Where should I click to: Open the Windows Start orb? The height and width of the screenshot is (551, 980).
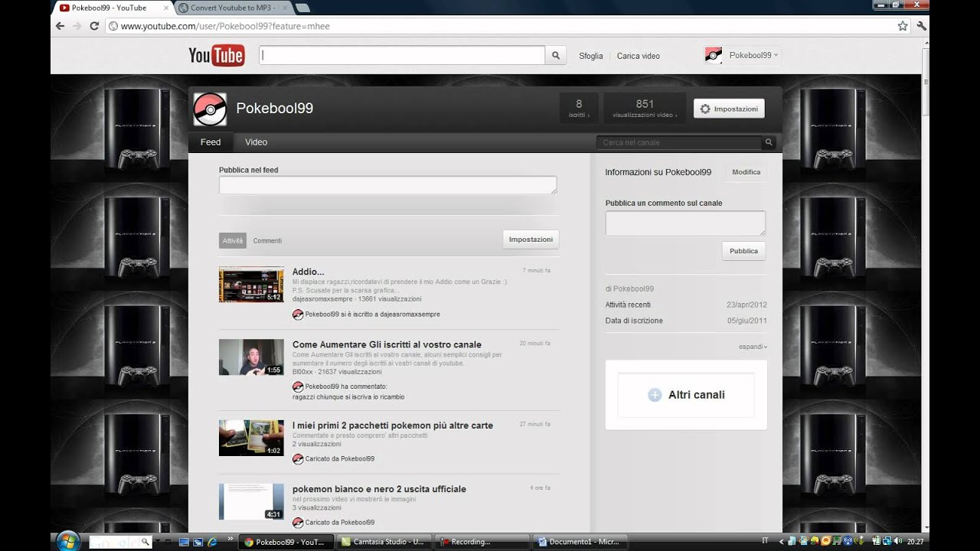pos(68,541)
